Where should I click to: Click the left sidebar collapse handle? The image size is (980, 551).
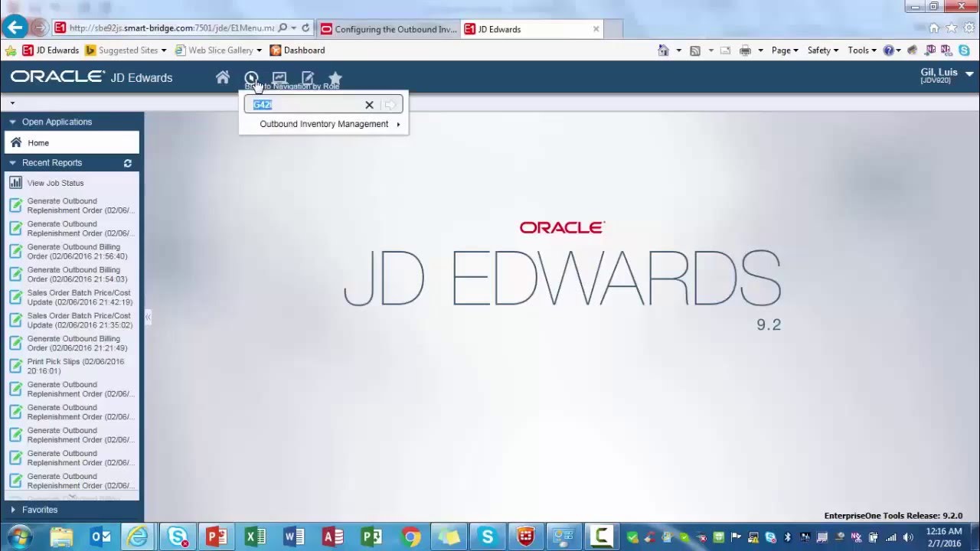point(148,317)
